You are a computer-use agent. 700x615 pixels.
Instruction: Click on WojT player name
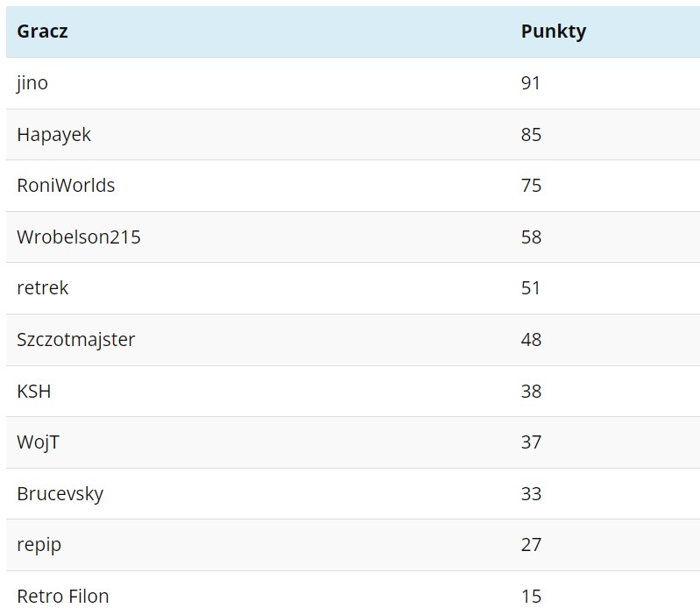(38, 442)
